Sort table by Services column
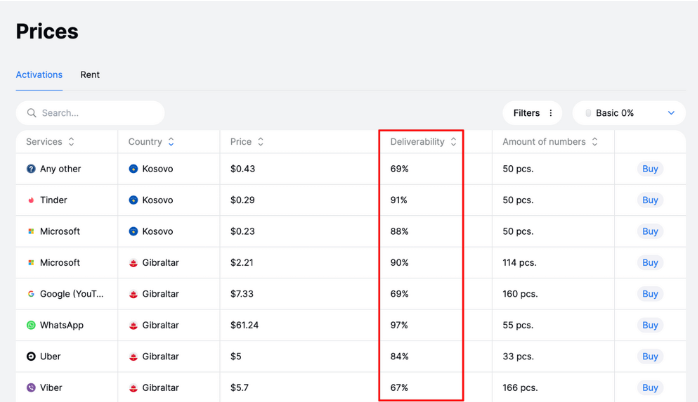Image resolution: width=698 pixels, height=402 pixels. (71, 142)
